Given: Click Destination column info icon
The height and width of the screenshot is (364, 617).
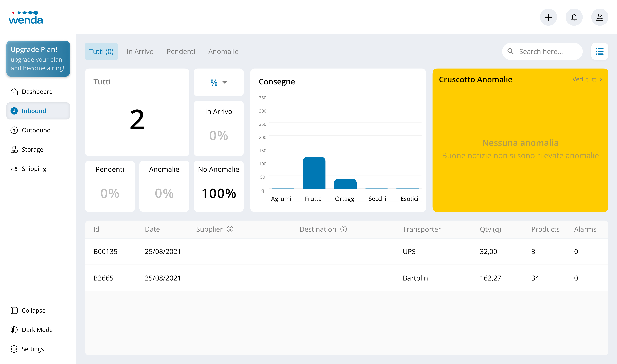Looking at the screenshot, I should coord(344,229).
